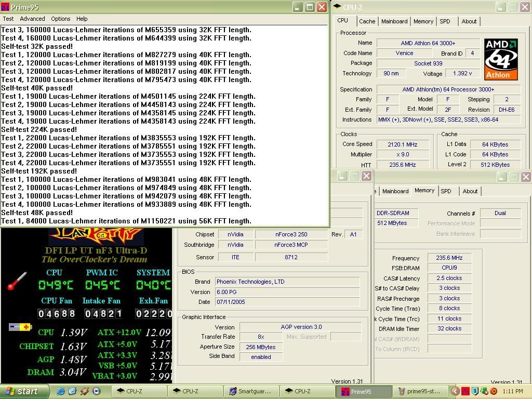This screenshot has width=532, height=399.
Task: Open Prime95's Help menu
Action: [82, 19]
